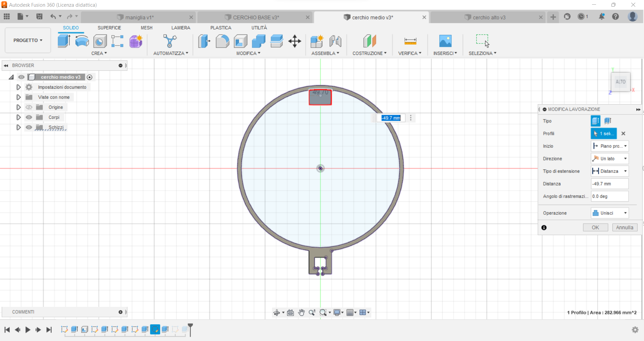This screenshot has height=341, width=644.
Task: Switch to the CERCHIO BASE v3 document tab
Action: point(256,17)
